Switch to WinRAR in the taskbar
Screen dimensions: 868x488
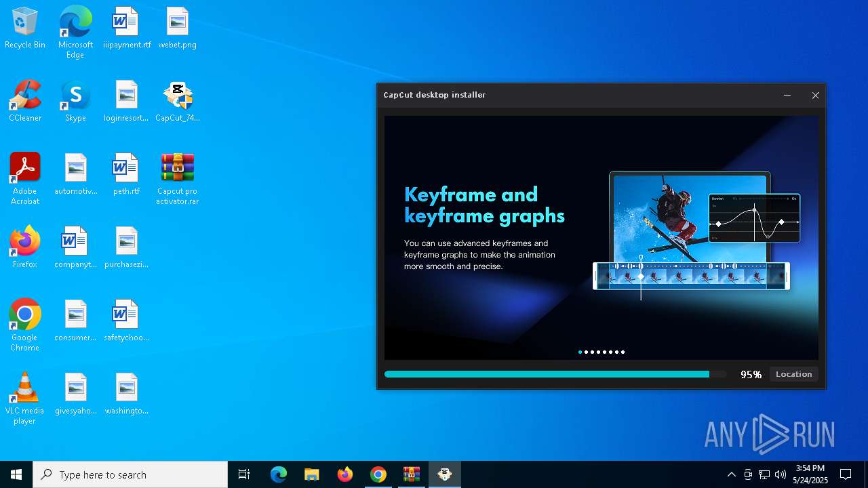412,474
